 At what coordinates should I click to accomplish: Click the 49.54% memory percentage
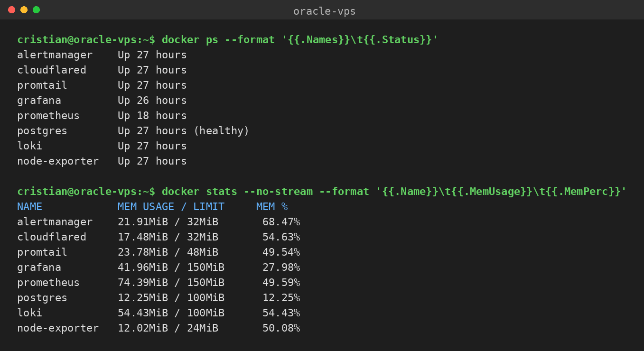click(x=281, y=252)
